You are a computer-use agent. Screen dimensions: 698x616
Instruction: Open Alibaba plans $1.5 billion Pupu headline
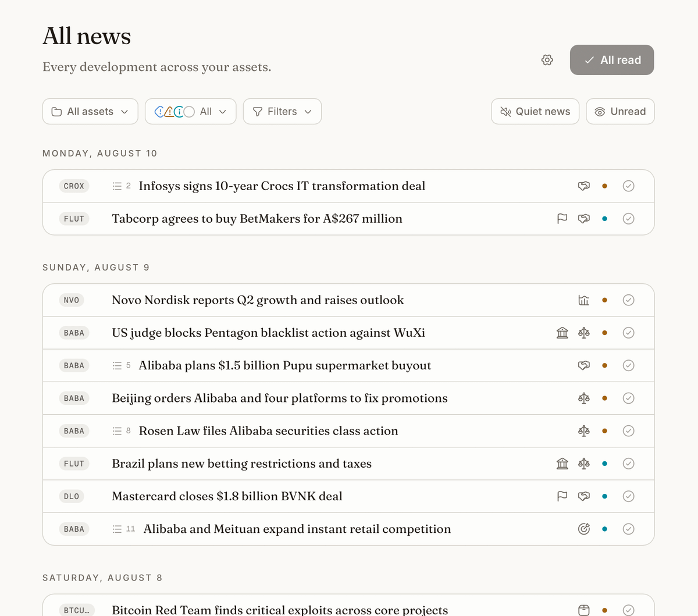[285, 365]
